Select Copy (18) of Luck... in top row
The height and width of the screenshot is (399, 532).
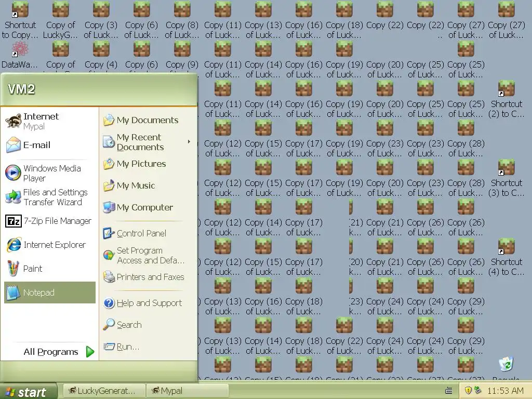344,20
